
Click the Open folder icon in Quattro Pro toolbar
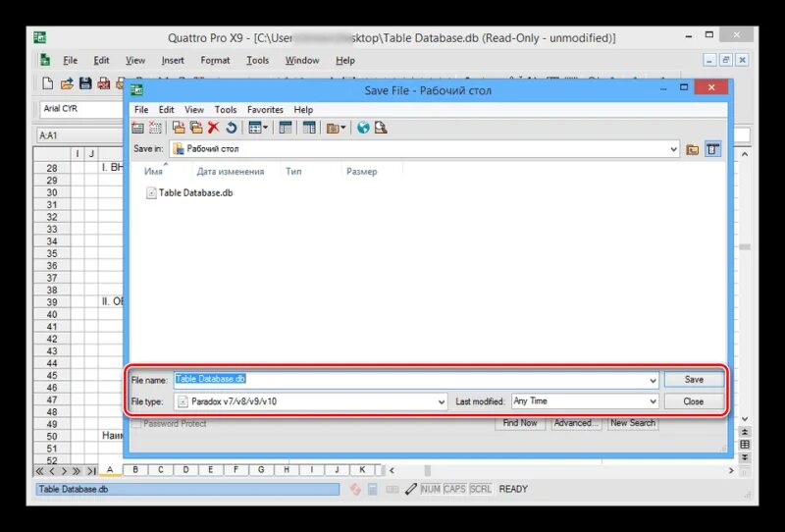[x=67, y=83]
